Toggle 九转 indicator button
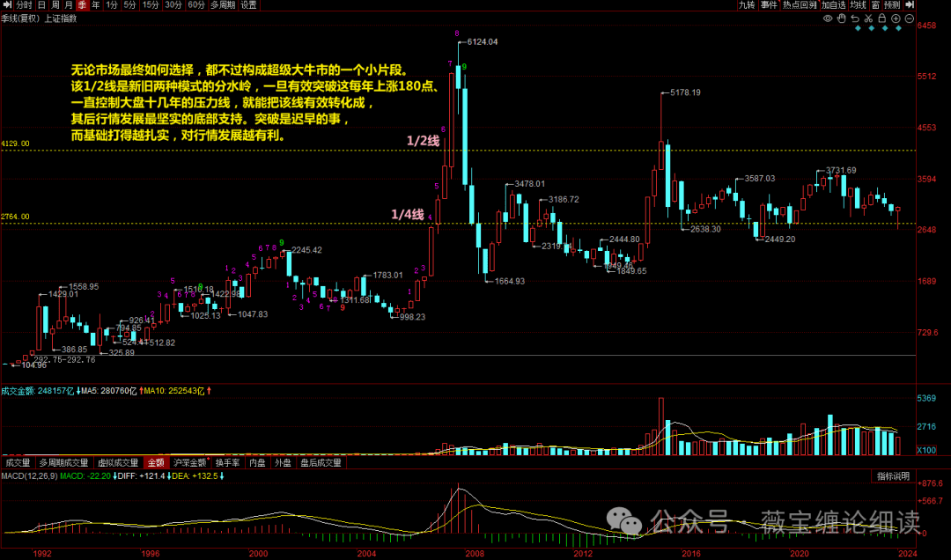 tap(747, 5)
